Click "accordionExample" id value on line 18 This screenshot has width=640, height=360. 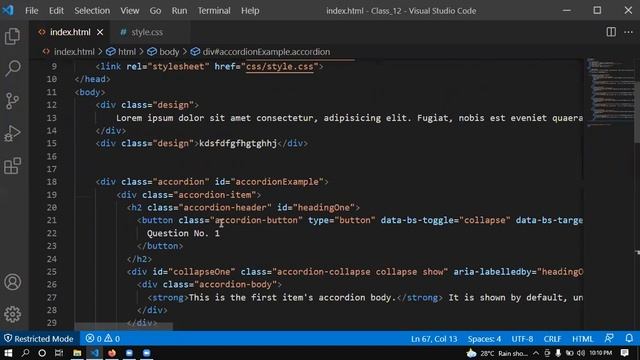[x=277, y=182]
